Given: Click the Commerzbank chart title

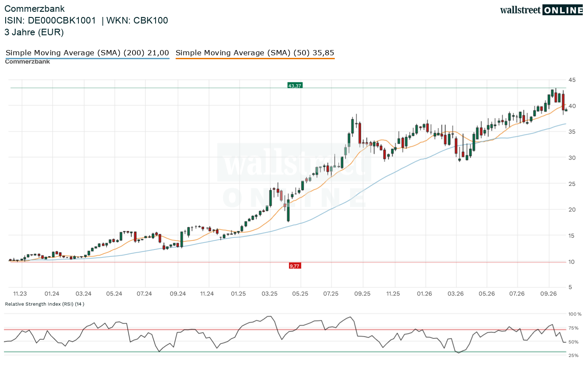Looking at the screenshot, I should point(34,9).
